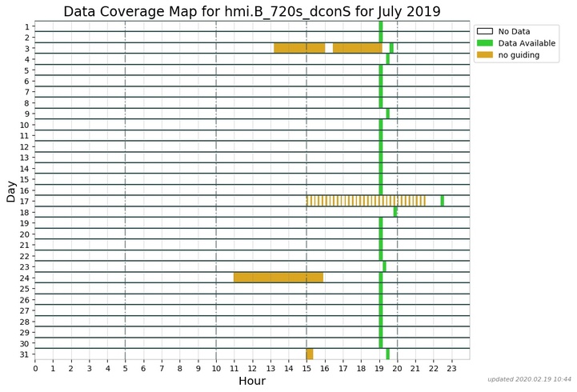The height and width of the screenshot is (392, 577).
Task: Click the white No Data legend swatch
Action: coord(486,31)
